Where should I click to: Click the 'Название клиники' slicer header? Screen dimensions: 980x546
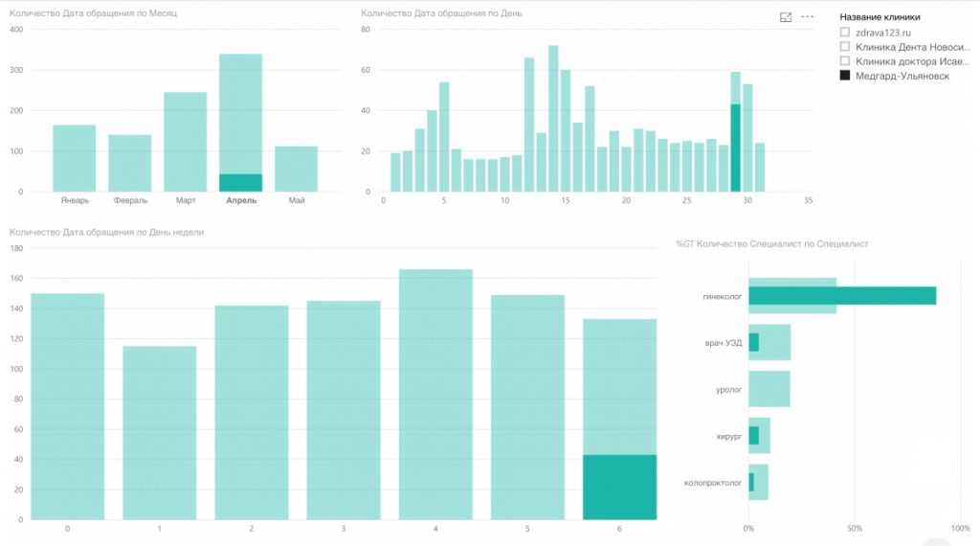point(880,17)
